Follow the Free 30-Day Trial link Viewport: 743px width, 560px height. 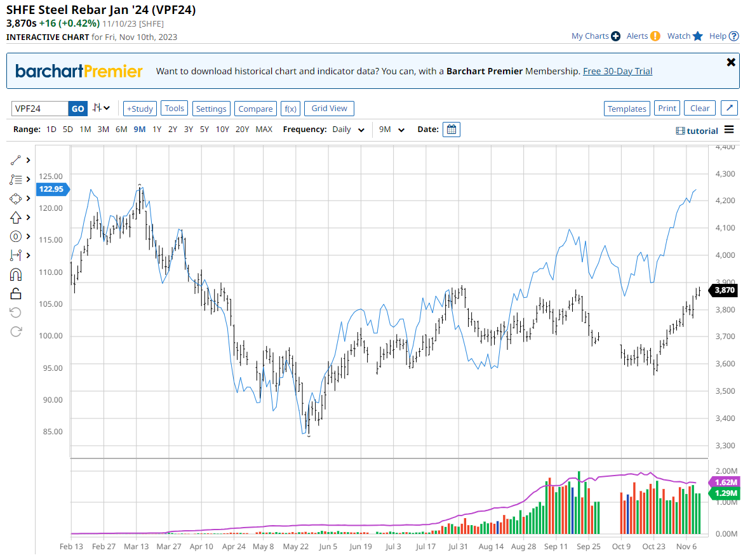tap(617, 71)
